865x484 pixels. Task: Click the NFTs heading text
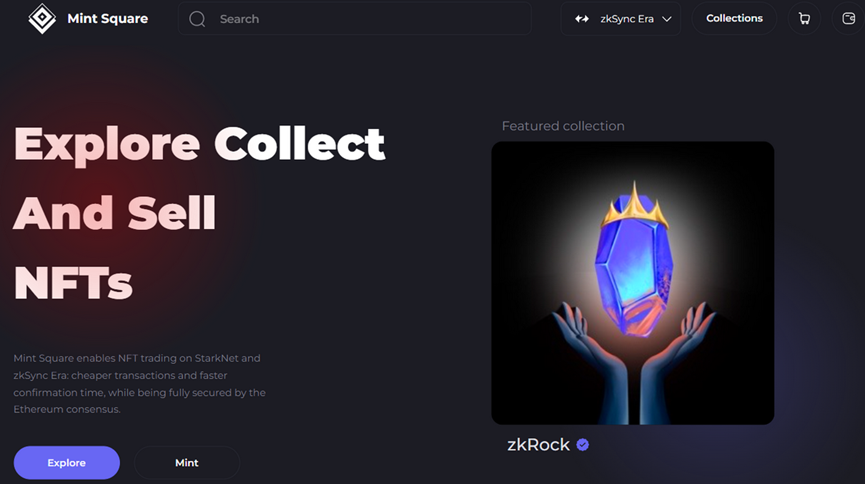(73, 283)
